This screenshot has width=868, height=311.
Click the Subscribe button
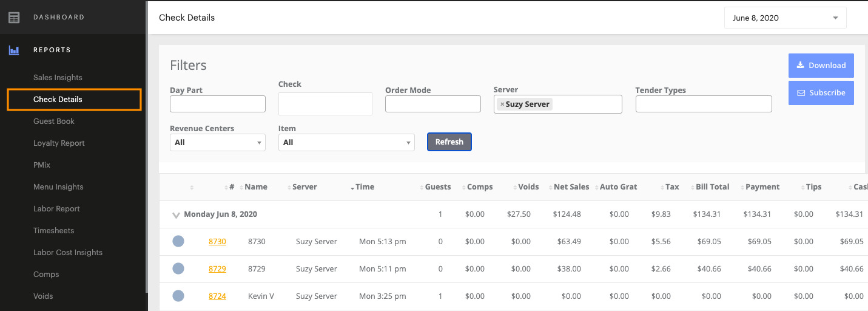(821, 93)
